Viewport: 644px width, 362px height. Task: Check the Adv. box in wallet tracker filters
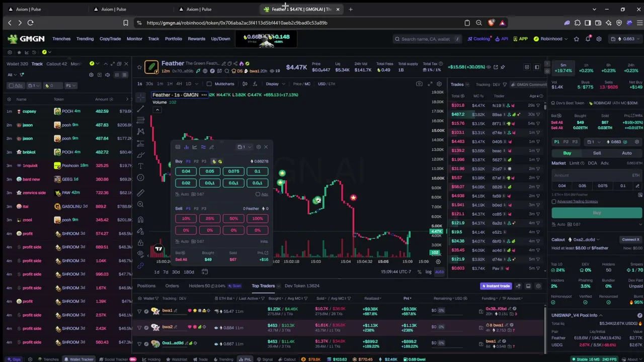[x=11, y=85]
